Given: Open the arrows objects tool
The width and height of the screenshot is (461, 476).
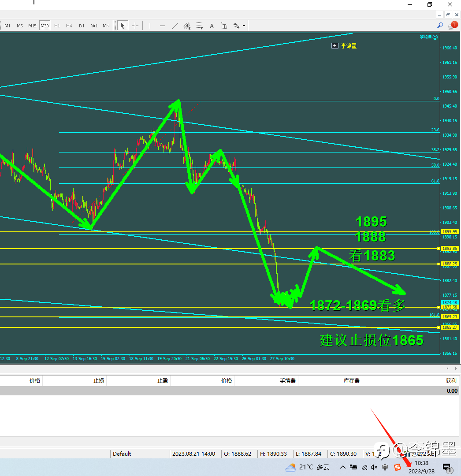Looking at the screenshot, I should click(x=237, y=26).
